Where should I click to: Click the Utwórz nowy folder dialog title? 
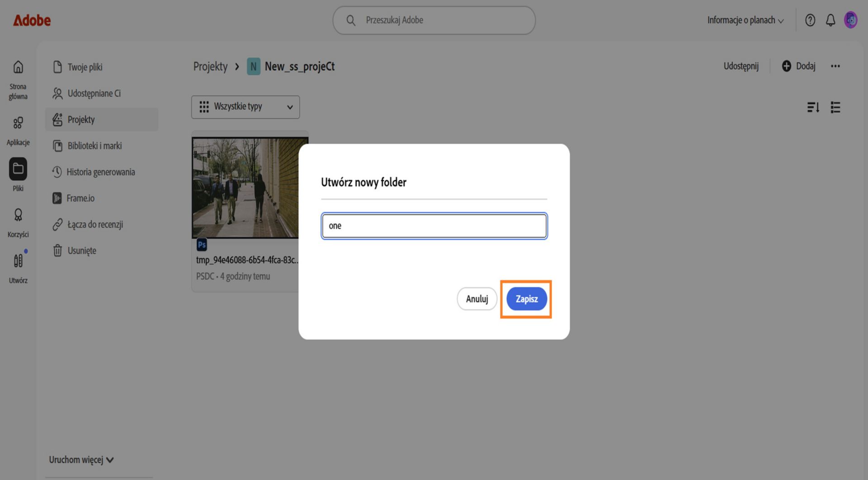point(363,182)
